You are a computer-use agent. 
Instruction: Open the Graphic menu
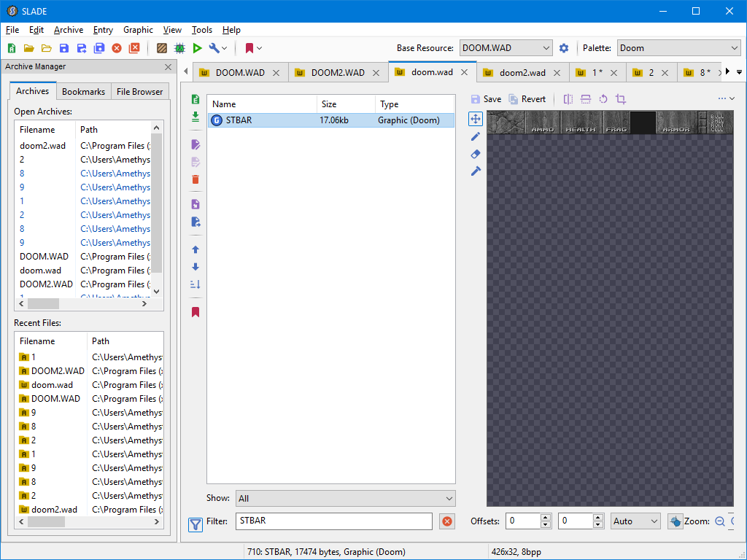(138, 30)
